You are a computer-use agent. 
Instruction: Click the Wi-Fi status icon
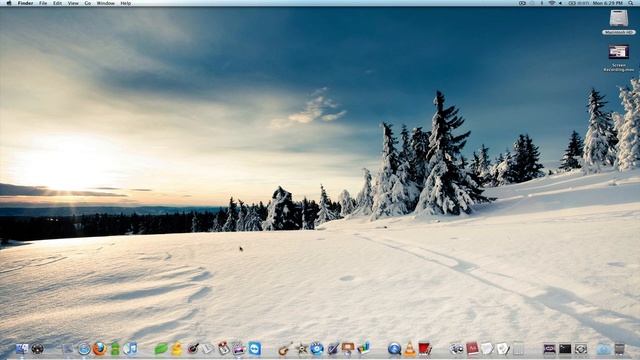coord(552,3)
